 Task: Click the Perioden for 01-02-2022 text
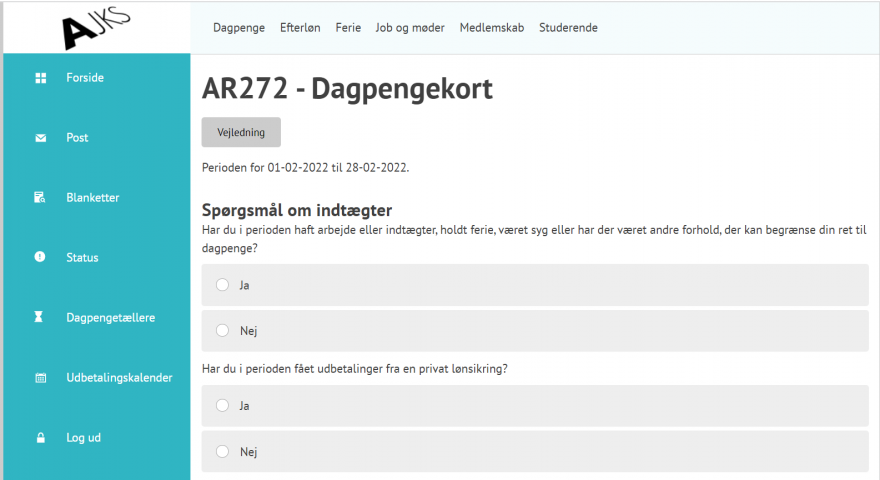(305, 167)
